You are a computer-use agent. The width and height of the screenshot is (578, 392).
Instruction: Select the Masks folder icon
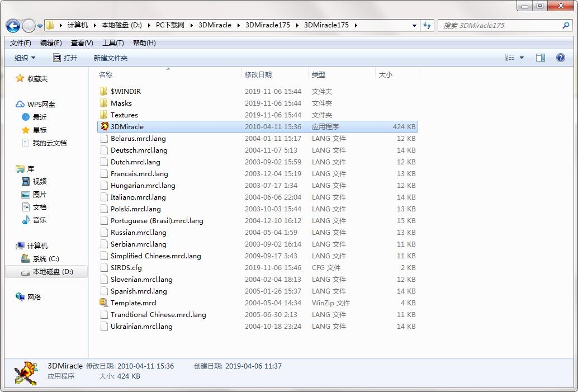pyautogui.click(x=104, y=103)
